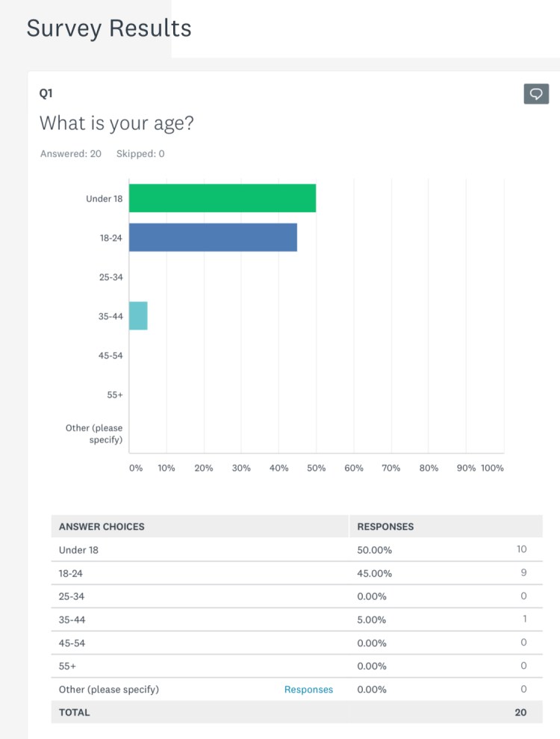This screenshot has width=560, height=739.
Task: Open the comment icon for Q1
Action: 536,93
